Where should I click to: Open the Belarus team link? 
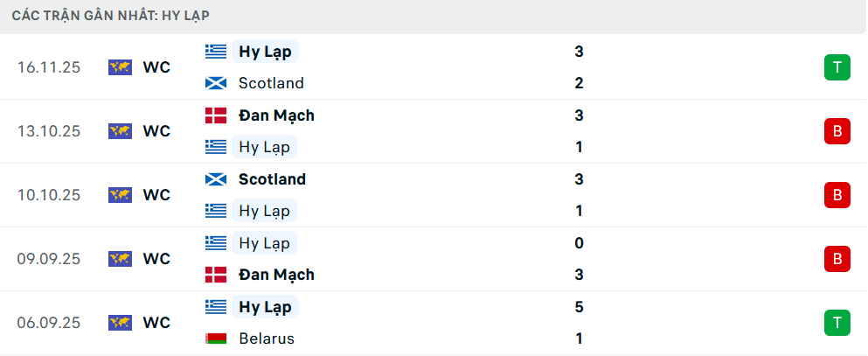pos(266,339)
